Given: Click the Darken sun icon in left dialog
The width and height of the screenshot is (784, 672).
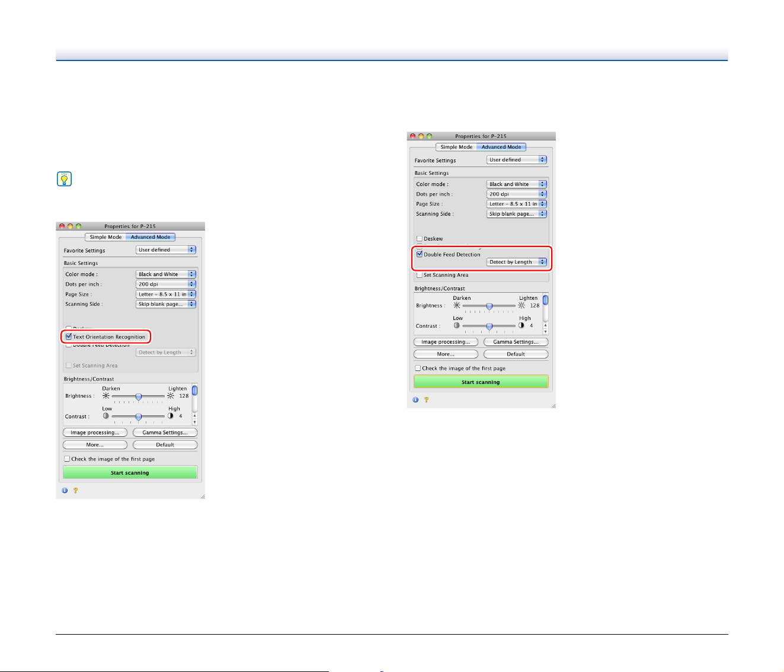Looking at the screenshot, I should tap(106, 396).
